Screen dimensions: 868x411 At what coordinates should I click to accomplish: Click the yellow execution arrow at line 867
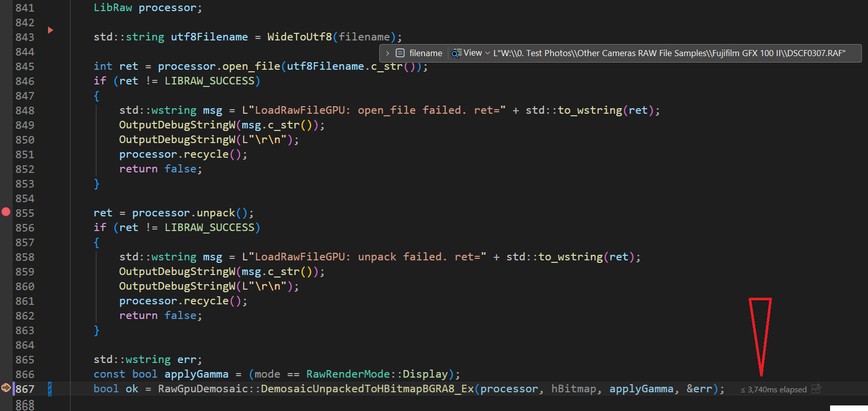tap(6, 388)
